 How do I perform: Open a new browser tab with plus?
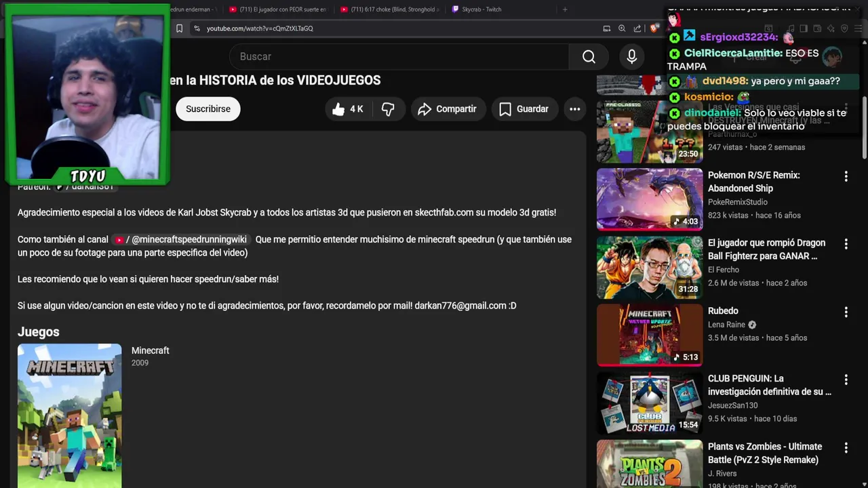click(565, 9)
